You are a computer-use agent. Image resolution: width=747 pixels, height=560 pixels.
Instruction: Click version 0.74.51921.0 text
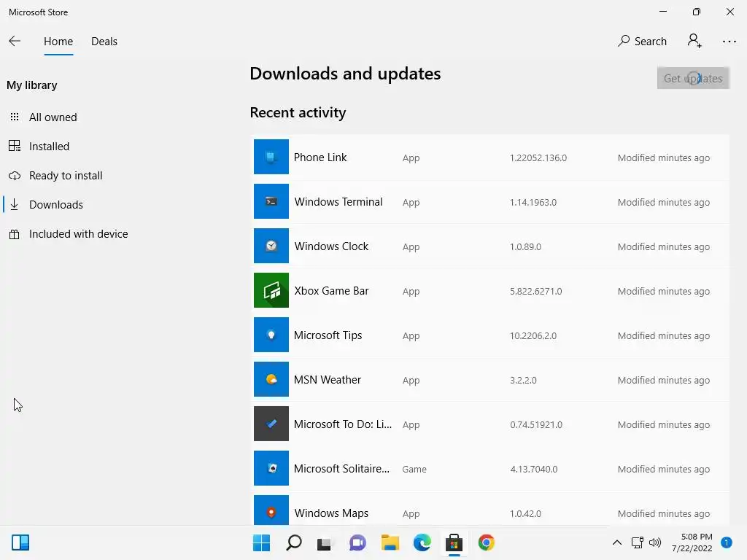[536, 425]
